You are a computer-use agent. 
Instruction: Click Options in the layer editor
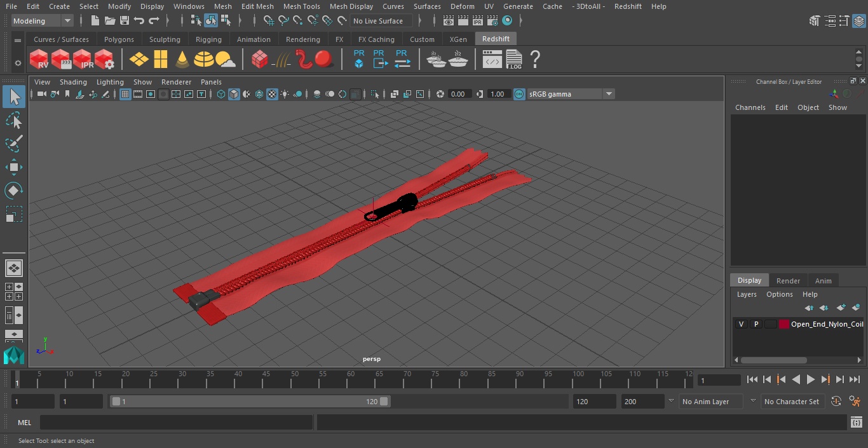pyautogui.click(x=779, y=294)
